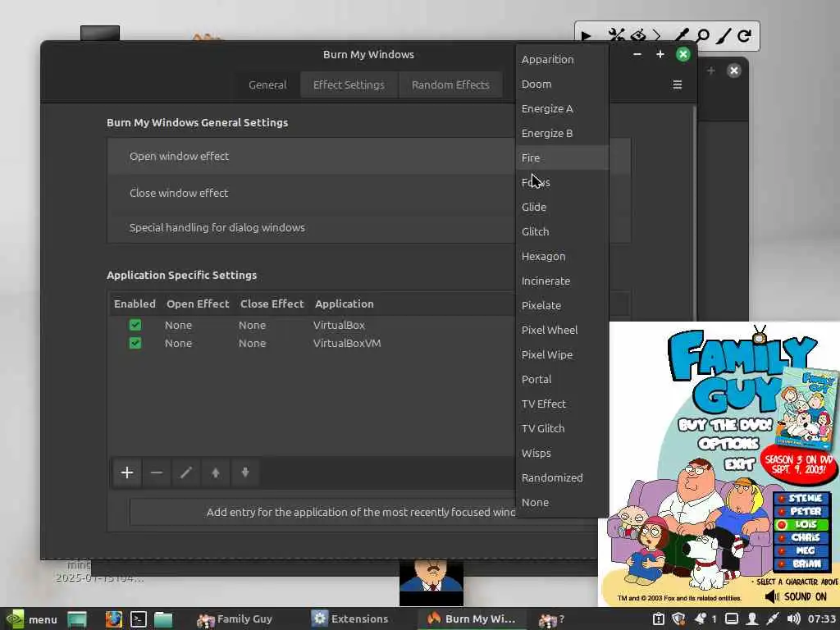Choose None from the effect list
The height and width of the screenshot is (630, 840).
pyautogui.click(x=562, y=503)
